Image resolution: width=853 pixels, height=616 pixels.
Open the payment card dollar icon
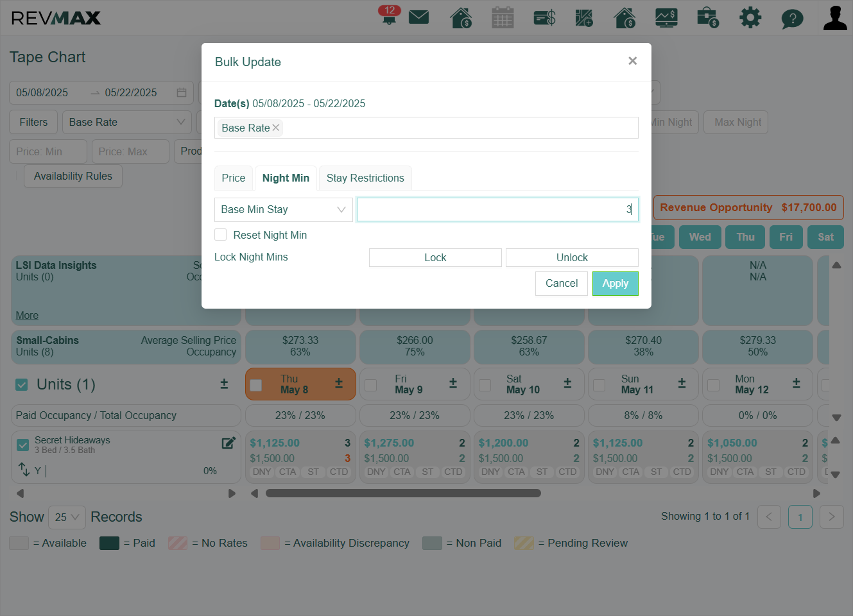pos(544,17)
